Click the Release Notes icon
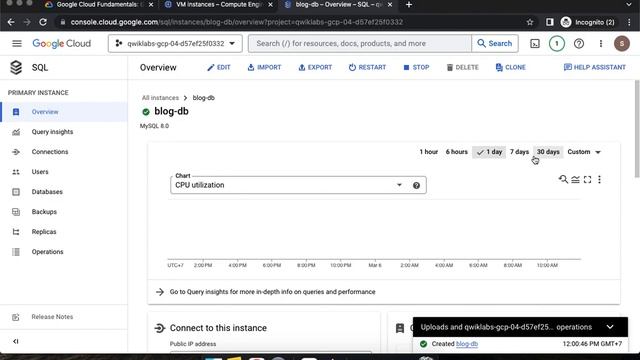The height and width of the screenshot is (360, 640). tap(16, 317)
